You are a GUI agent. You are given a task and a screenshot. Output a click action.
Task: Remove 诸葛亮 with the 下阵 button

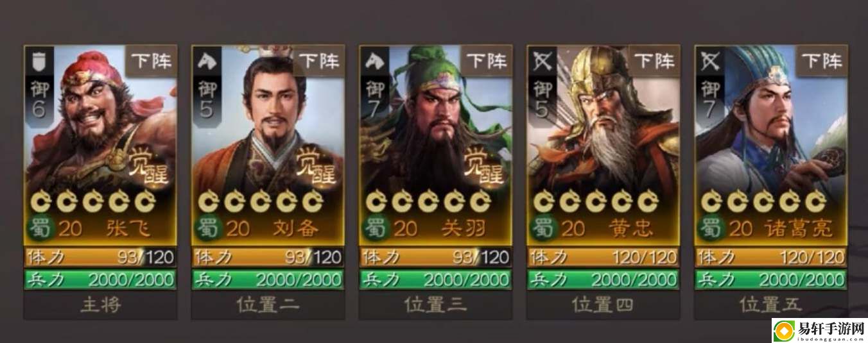(822, 62)
